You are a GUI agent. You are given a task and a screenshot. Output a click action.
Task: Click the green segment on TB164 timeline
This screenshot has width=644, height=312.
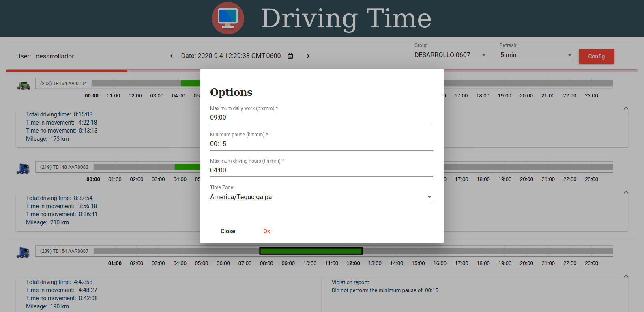pos(191,84)
